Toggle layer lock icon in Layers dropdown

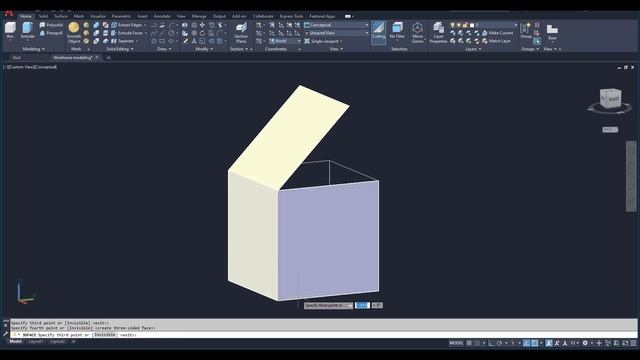(x=465, y=25)
